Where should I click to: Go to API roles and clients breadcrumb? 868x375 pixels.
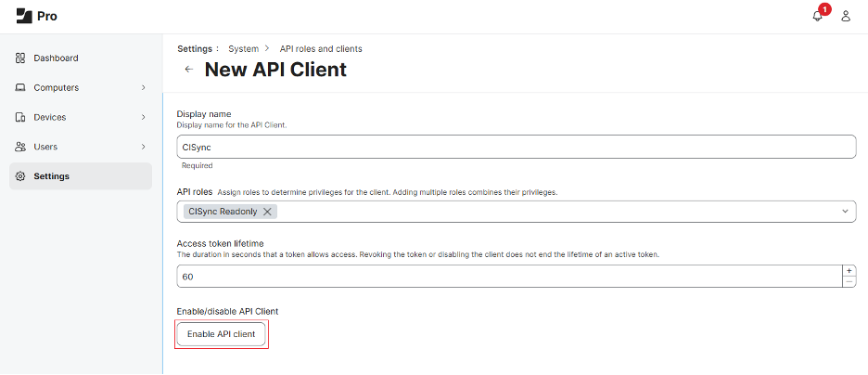(x=321, y=49)
